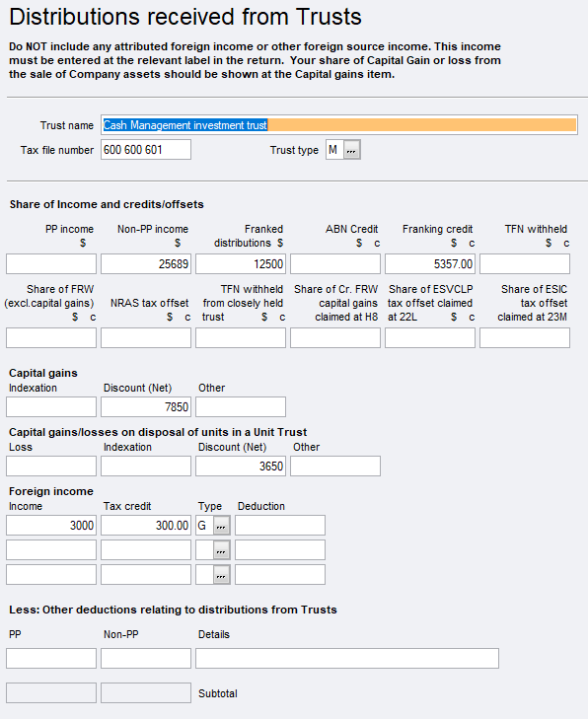Click the Capital gains Other field
The height and width of the screenshot is (719, 588).
(x=241, y=406)
